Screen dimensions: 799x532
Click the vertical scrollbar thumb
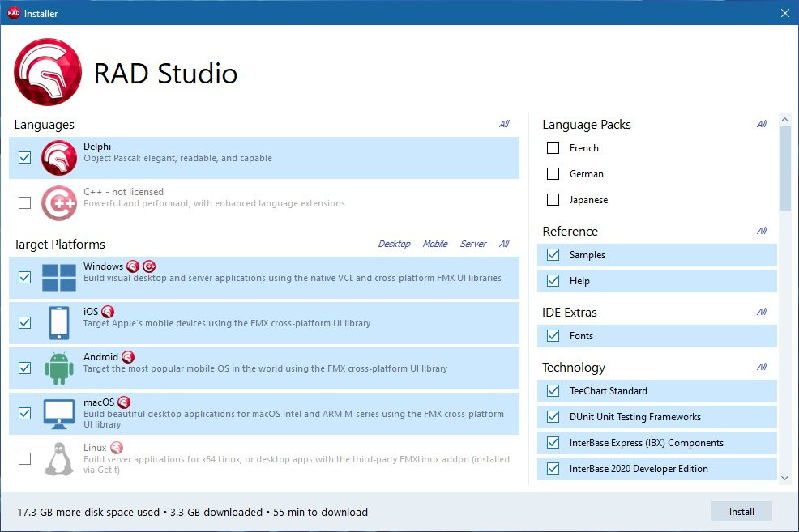(x=784, y=168)
